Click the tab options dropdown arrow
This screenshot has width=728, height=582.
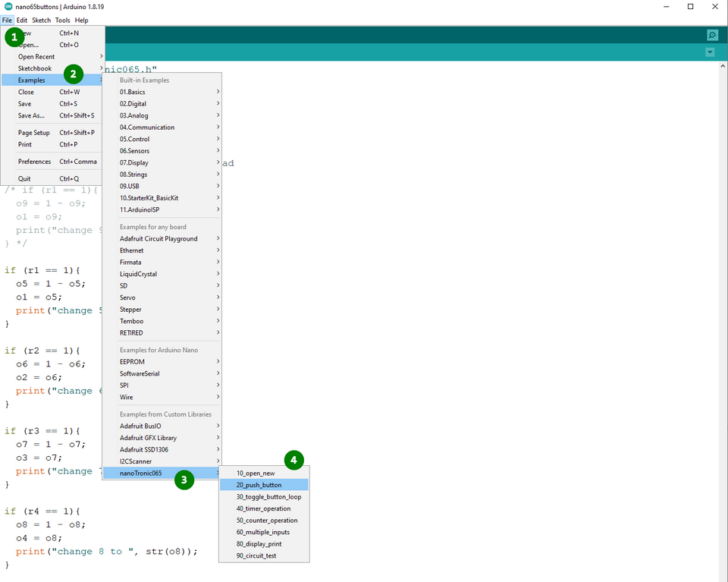(710, 52)
